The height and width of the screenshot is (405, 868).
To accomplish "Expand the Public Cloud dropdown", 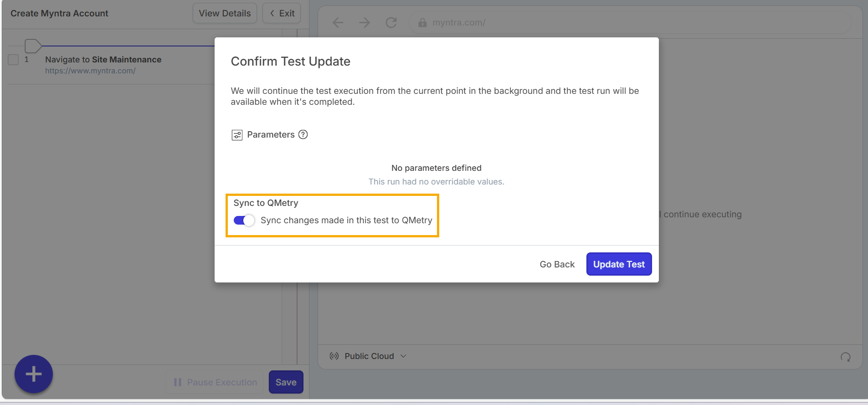I will 403,356.
